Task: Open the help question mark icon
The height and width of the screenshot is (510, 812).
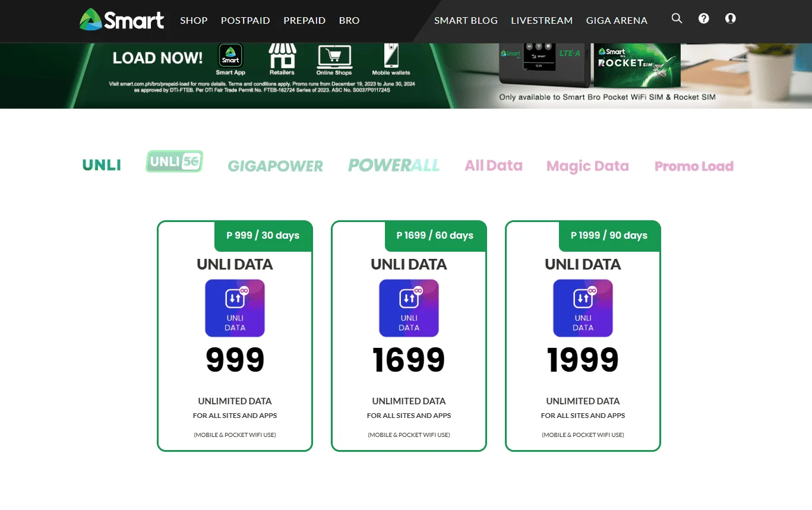Action: point(704,18)
